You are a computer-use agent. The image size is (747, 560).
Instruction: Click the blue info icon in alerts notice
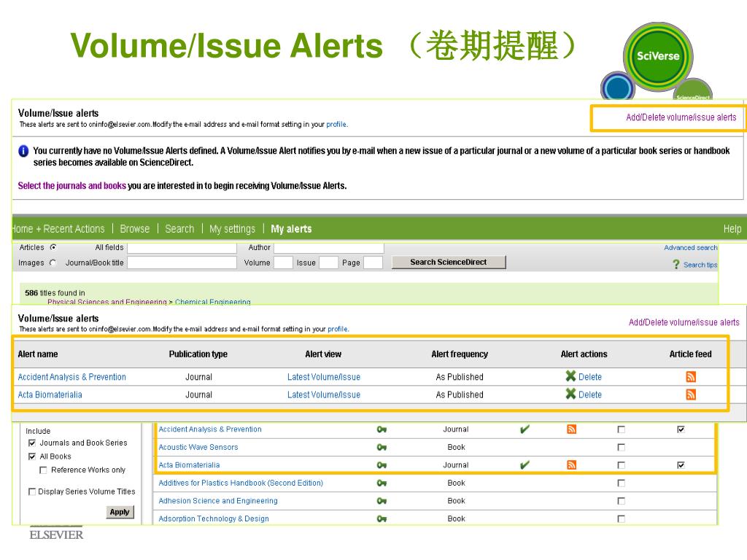pyautogui.click(x=23, y=151)
